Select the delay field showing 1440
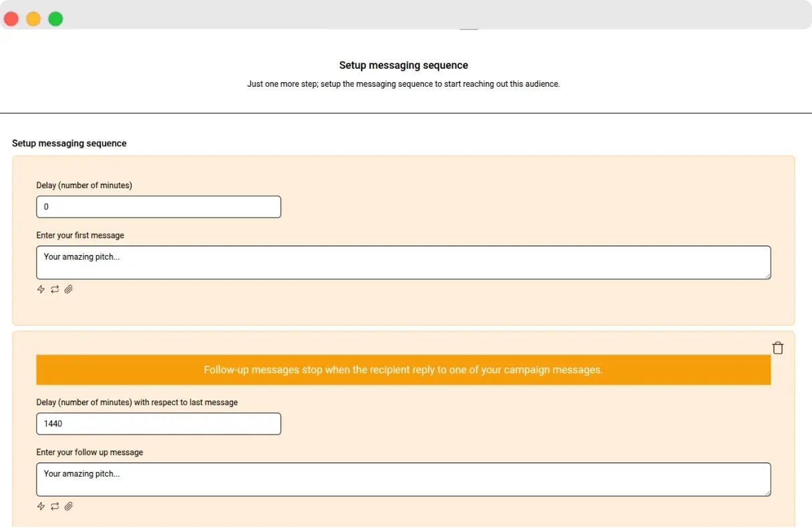The height and width of the screenshot is (528, 812). [158, 424]
